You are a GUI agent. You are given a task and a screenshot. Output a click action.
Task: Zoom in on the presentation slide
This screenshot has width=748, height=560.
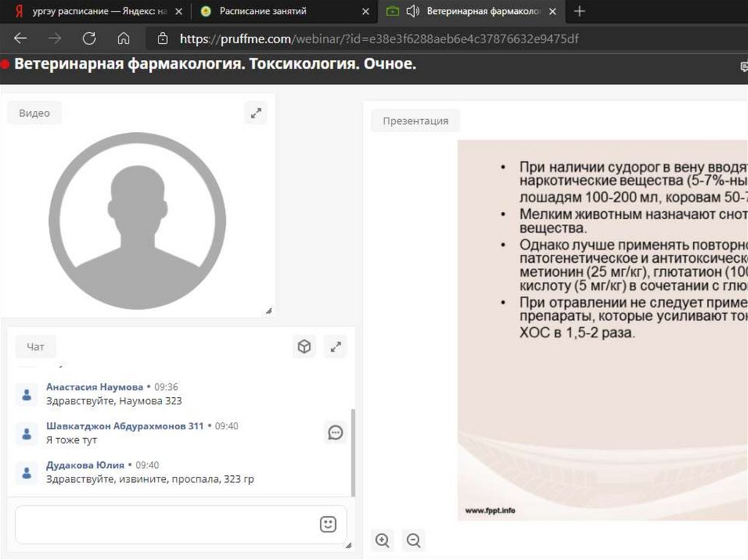(x=382, y=540)
